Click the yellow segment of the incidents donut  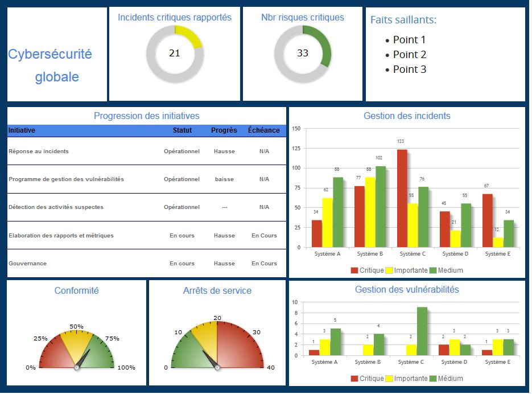point(191,36)
